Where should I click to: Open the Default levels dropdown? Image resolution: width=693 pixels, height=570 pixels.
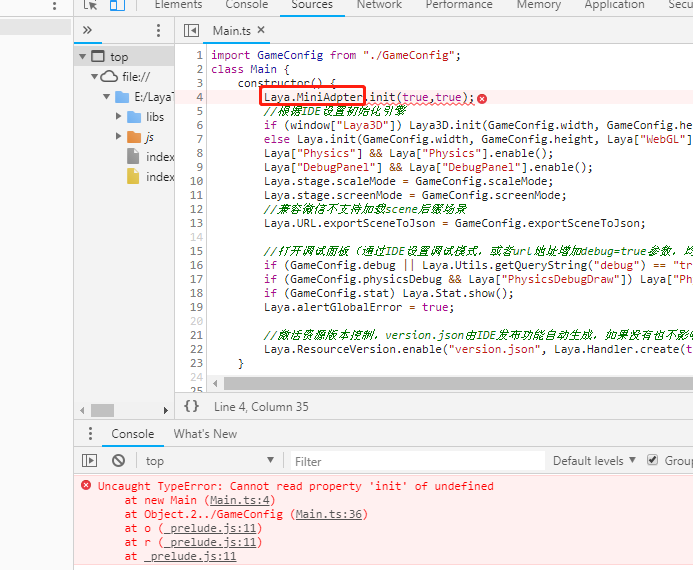point(594,461)
